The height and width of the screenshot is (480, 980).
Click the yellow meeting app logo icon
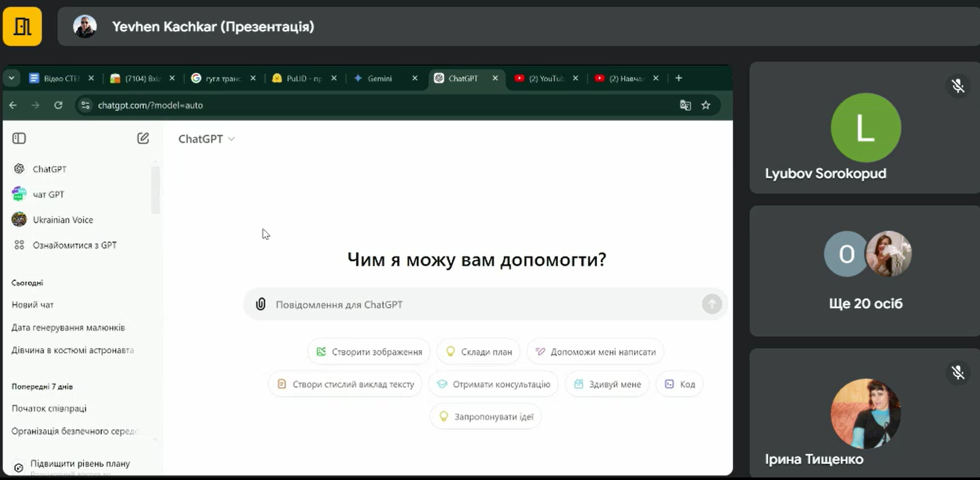tap(22, 26)
